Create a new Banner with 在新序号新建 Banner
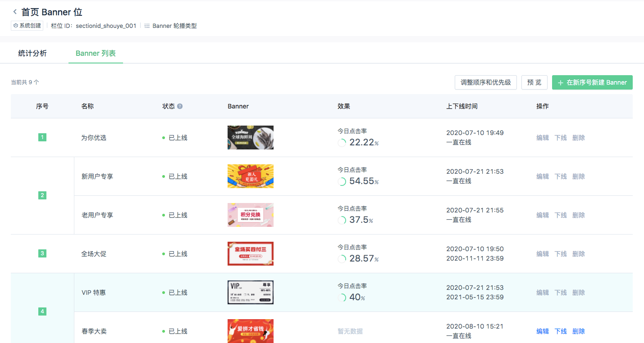The height and width of the screenshot is (343, 644). (x=592, y=82)
